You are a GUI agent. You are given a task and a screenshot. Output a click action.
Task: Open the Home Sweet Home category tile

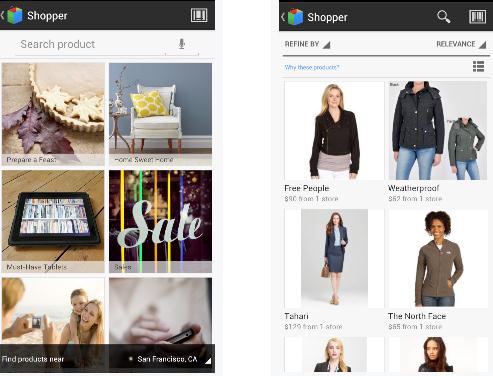[x=160, y=114]
